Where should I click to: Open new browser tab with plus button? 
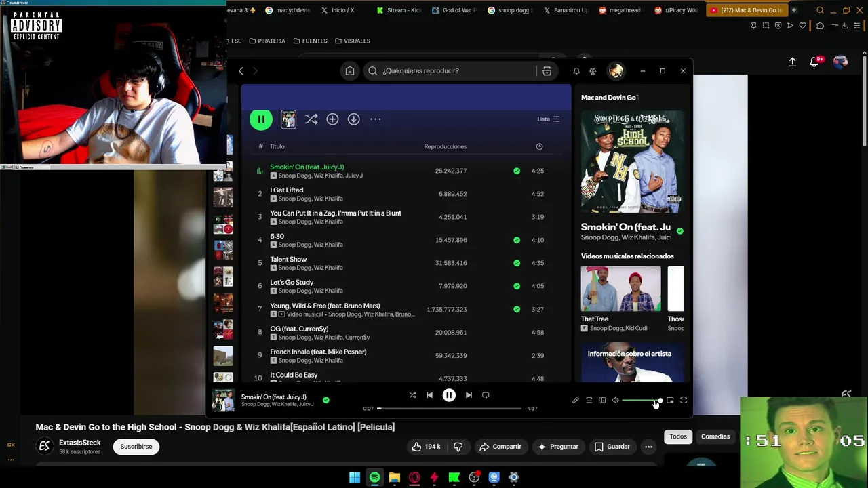[793, 10]
